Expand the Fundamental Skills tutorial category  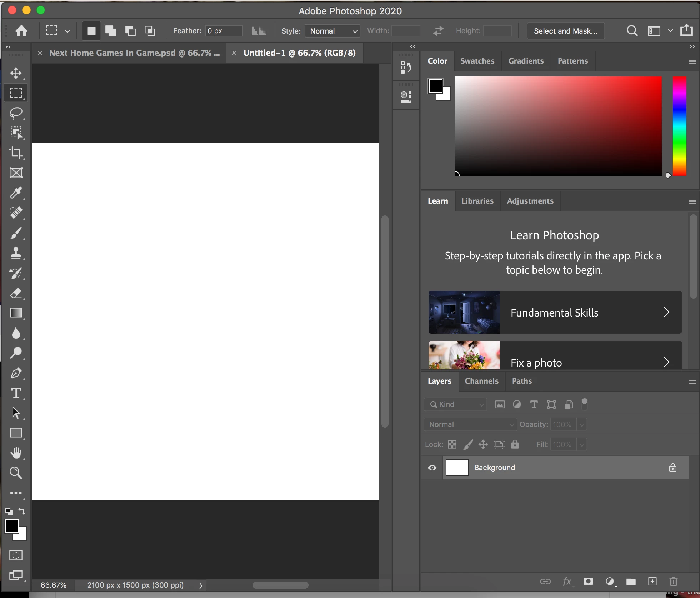[x=555, y=312]
